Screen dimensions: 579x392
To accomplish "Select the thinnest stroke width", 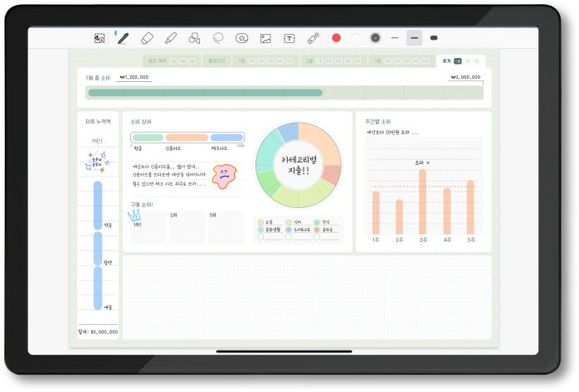I will tap(396, 38).
